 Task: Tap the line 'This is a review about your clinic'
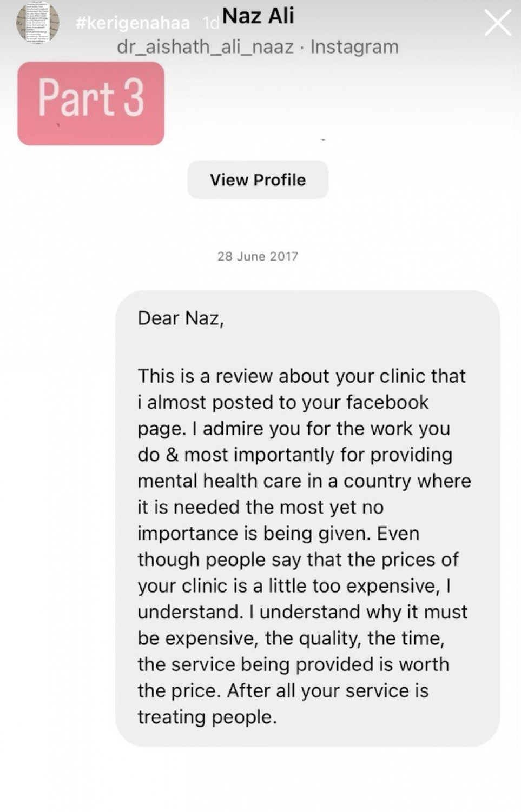coord(301,376)
